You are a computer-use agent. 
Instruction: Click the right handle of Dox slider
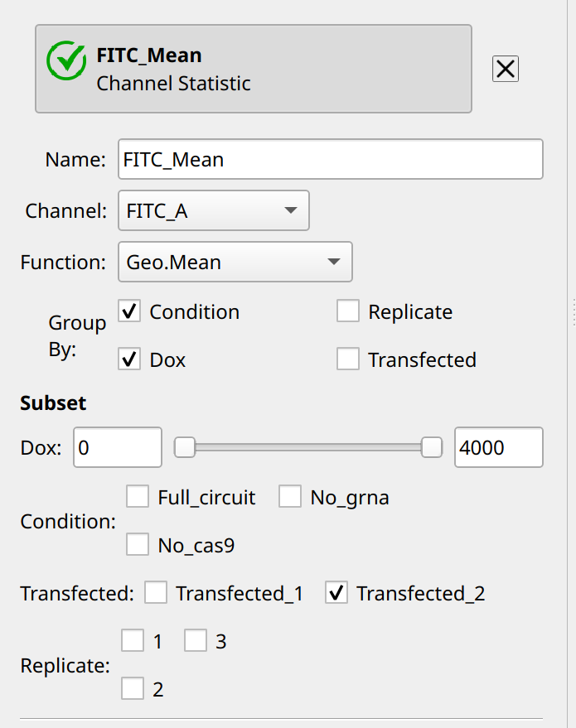pyautogui.click(x=432, y=447)
